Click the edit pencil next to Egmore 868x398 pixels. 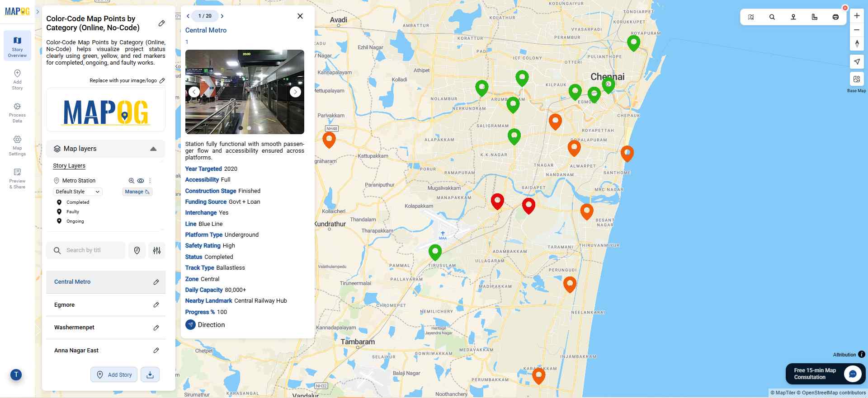[156, 305]
